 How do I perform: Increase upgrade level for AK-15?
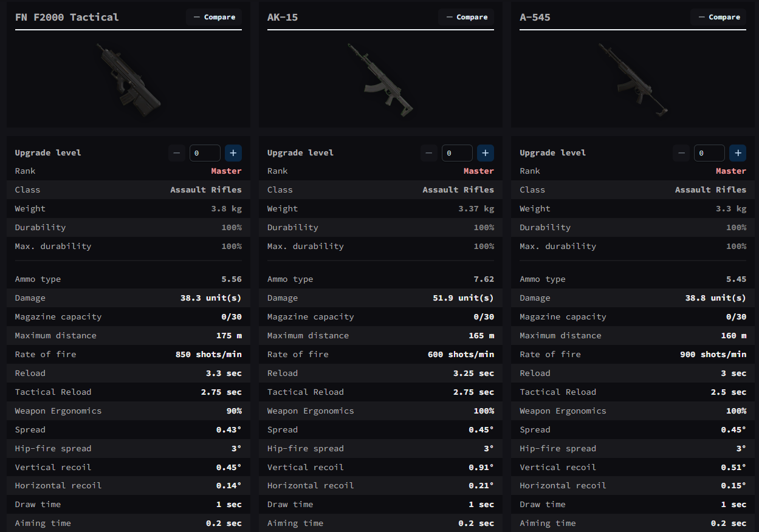click(486, 153)
